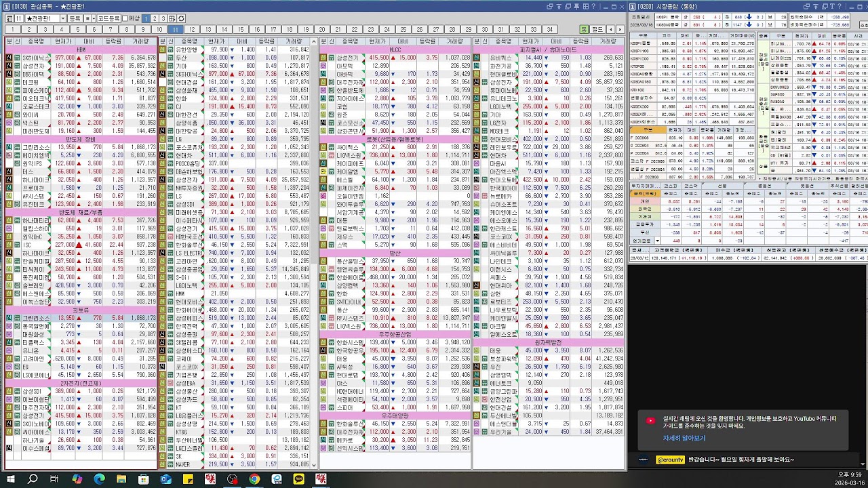Select column preset 1 toggle
The image size is (868, 488).
[x=146, y=18]
